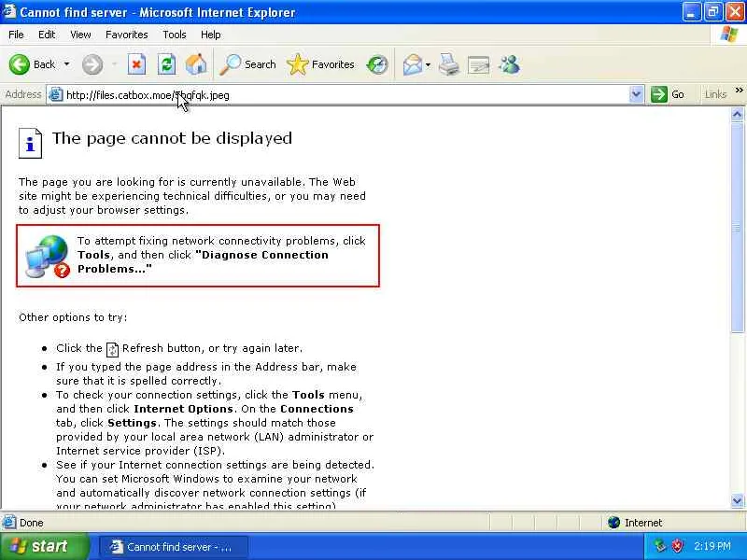Click the Windows flag logo throbber
The width and height of the screenshot is (747, 560).
[728, 35]
